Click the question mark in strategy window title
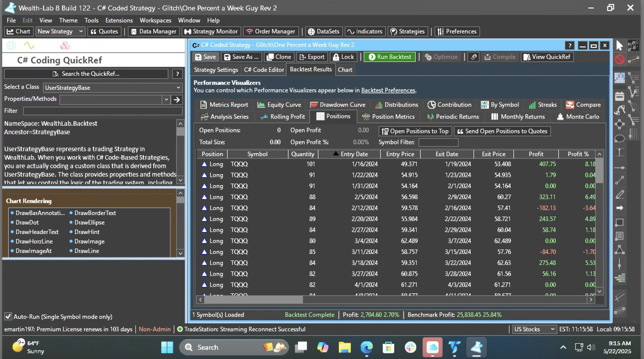This screenshot has width=644, height=359. pos(570,45)
